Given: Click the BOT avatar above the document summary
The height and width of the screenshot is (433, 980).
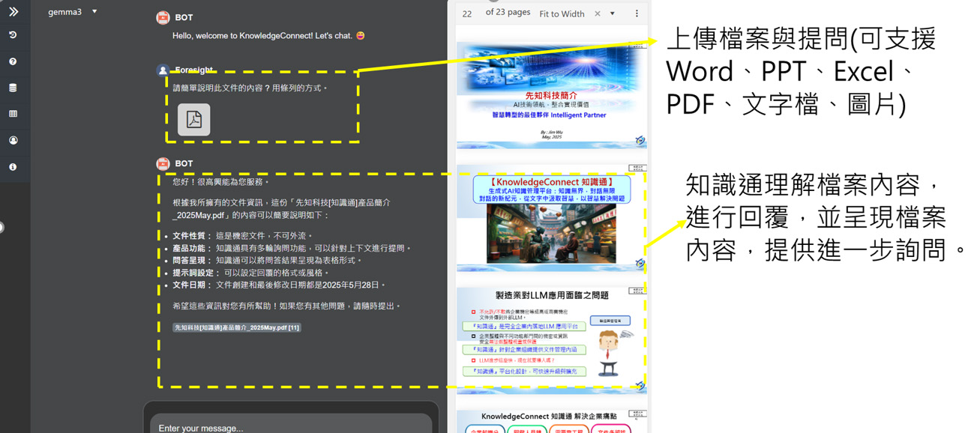Looking at the screenshot, I should pos(163,163).
